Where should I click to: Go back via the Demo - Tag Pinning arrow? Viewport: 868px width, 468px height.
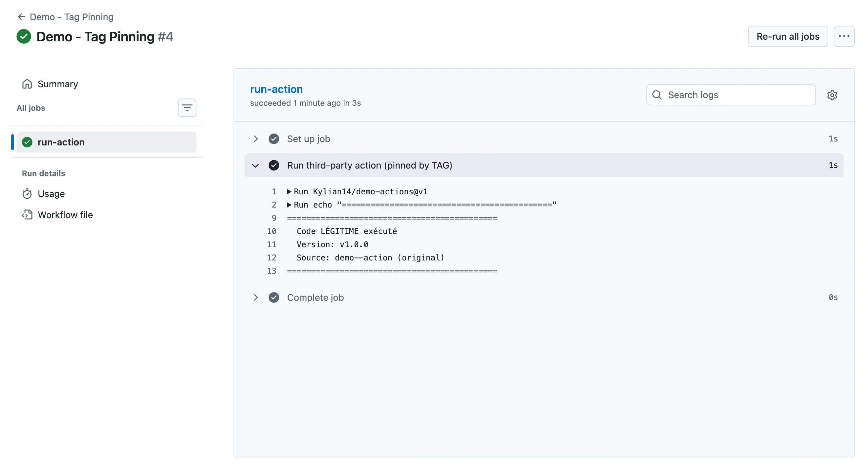click(21, 17)
